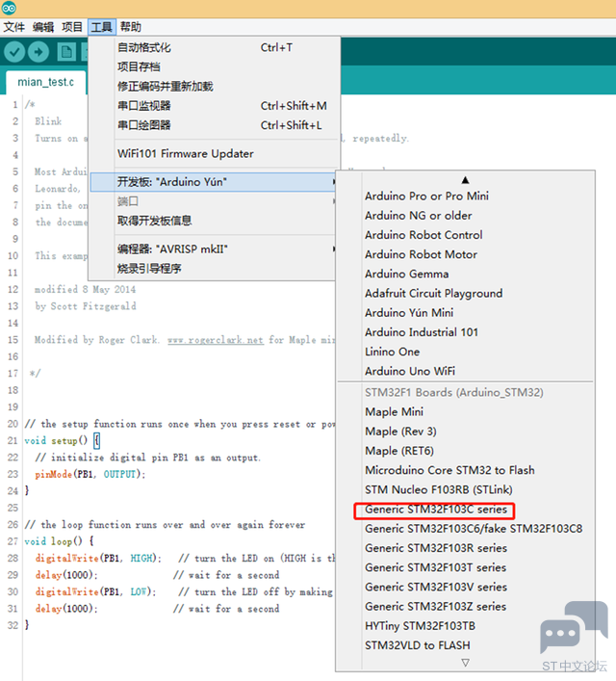
Task: Select Arduino Industrial 101 board
Action: click(x=465, y=332)
